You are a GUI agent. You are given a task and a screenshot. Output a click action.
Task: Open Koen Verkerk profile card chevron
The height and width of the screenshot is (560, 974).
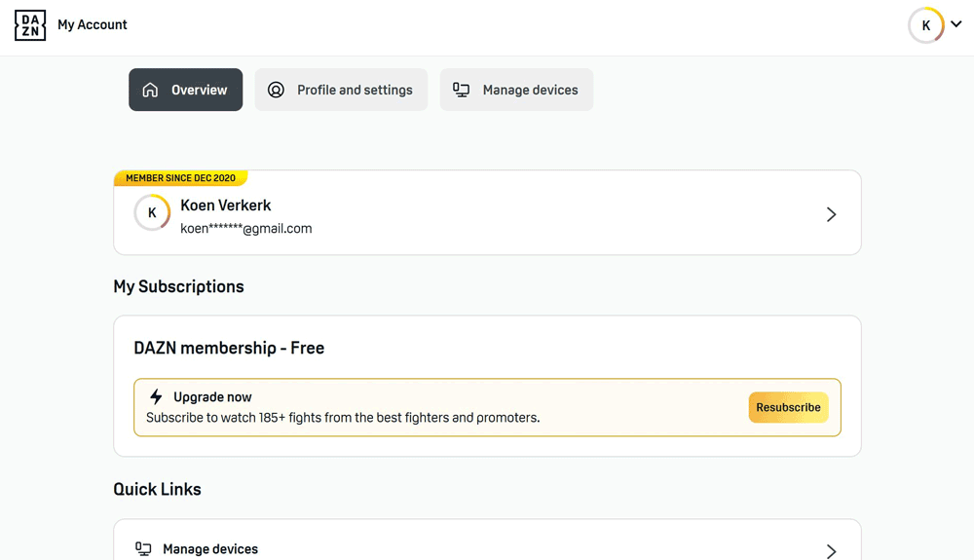click(x=831, y=214)
